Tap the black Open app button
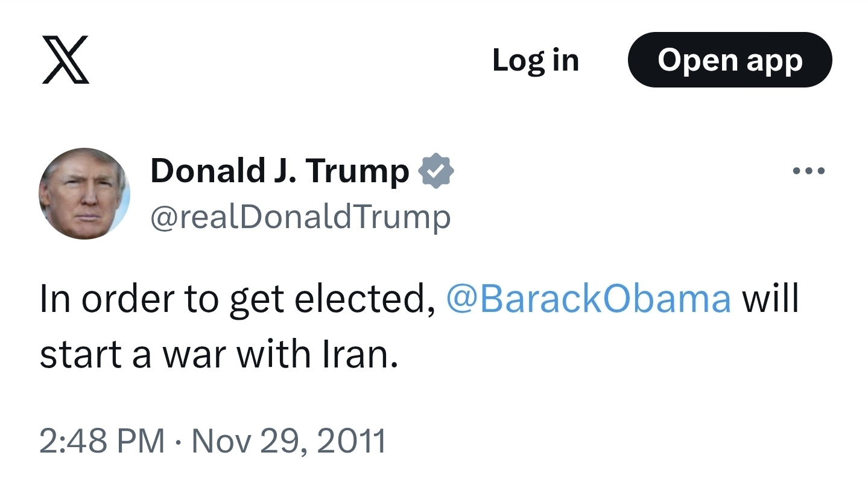This screenshot has width=868, height=499. click(730, 60)
